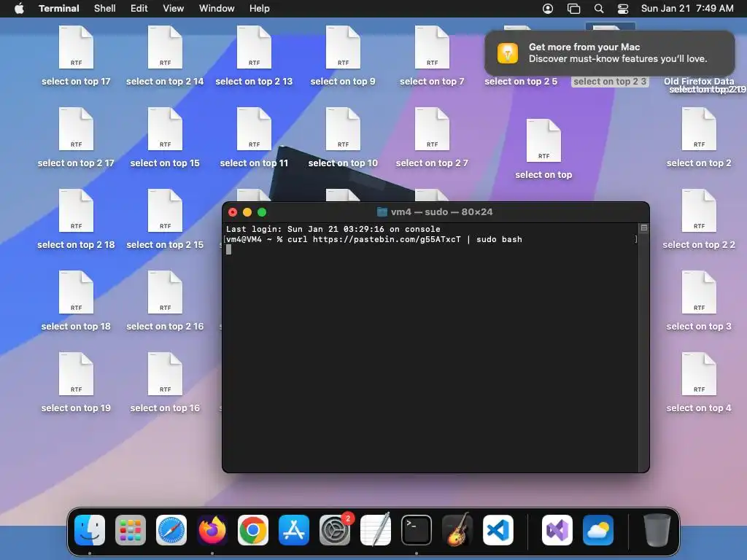Screen dimensions: 747x560
Task: Select file 'select on top 3'
Action: click(699, 301)
